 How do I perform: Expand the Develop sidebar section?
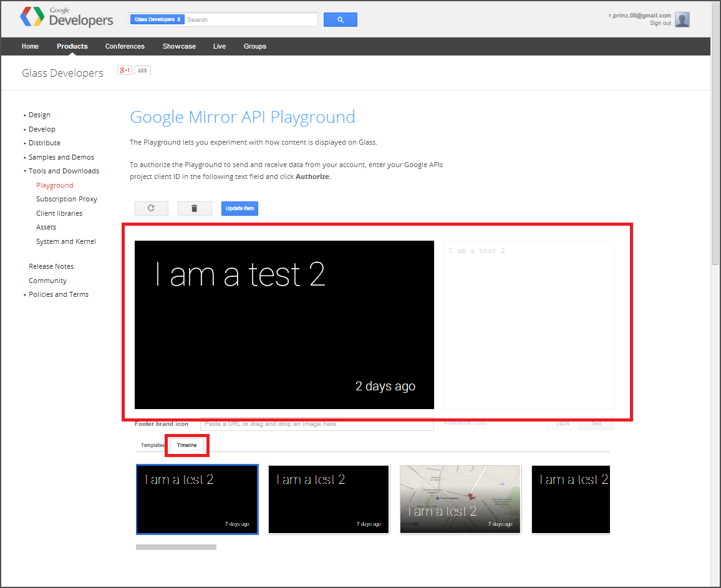pos(42,129)
